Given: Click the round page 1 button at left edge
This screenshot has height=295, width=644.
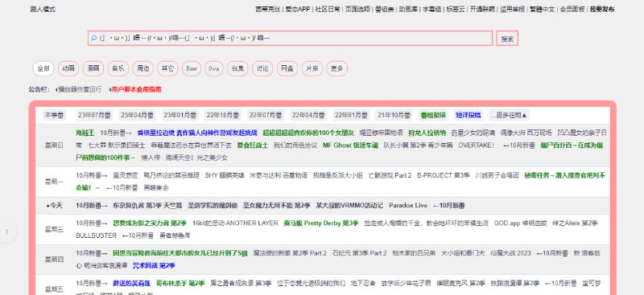Looking at the screenshot, I should [x=6, y=232].
